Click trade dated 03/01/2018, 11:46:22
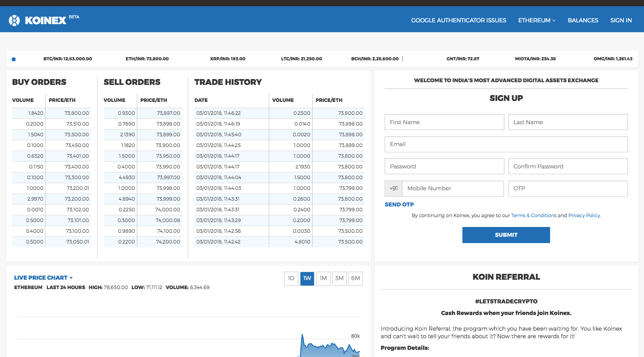The height and width of the screenshot is (357, 644). tap(280, 113)
